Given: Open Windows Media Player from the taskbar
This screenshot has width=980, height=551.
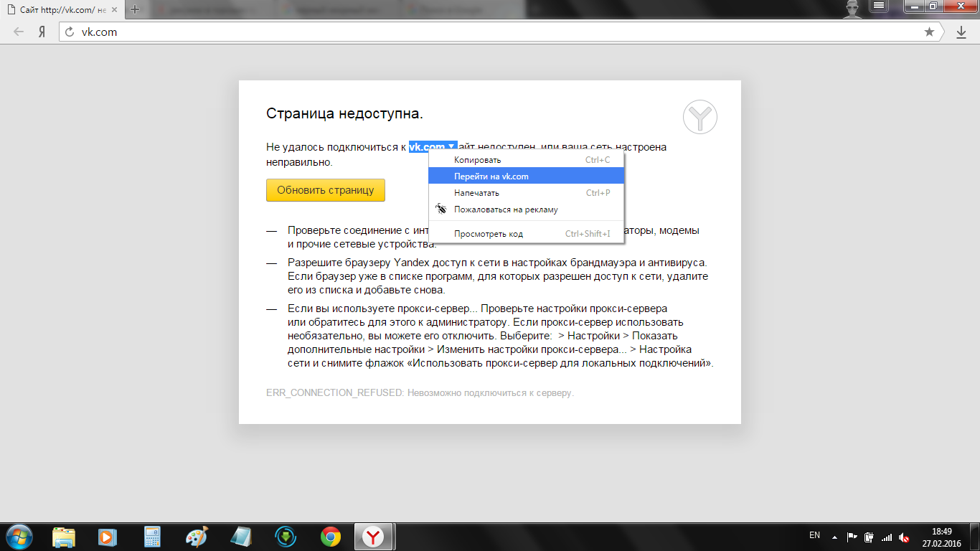Looking at the screenshot, I should (x=109, y=537).
